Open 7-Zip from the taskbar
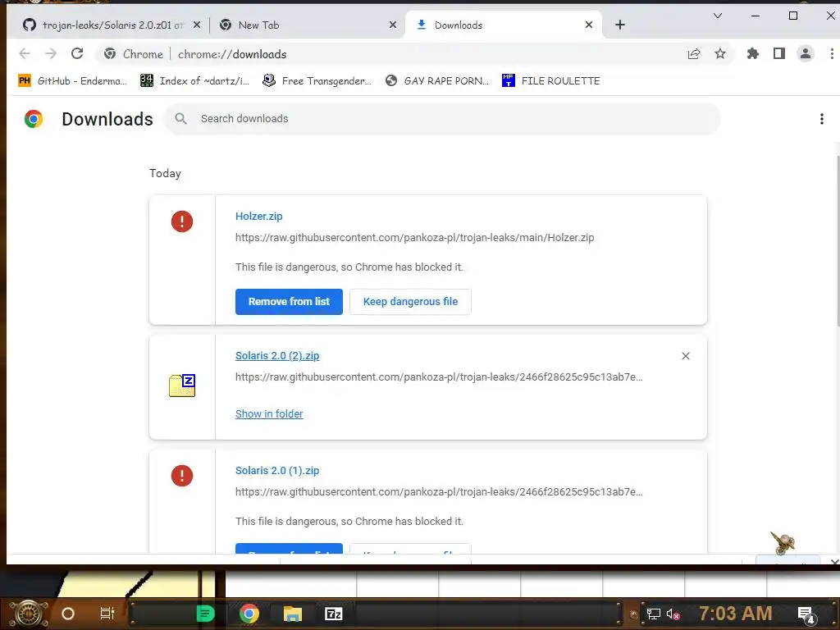Viewport: 840px width, 630px height. point(333,614)
